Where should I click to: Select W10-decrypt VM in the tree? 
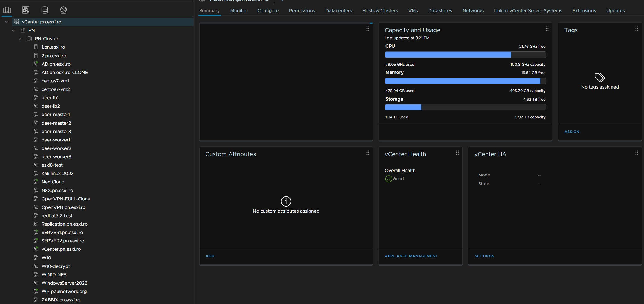click(56, 266)
